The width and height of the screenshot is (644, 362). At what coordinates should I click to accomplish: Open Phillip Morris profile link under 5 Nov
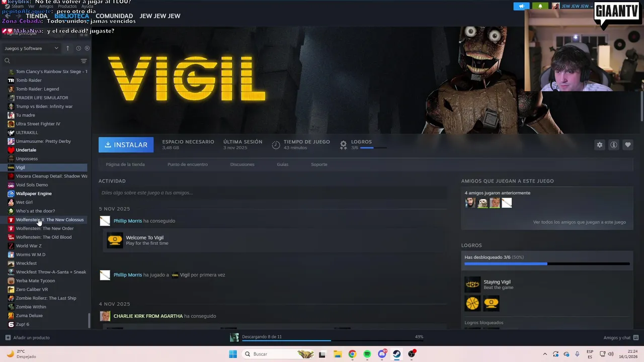[128, 221]
